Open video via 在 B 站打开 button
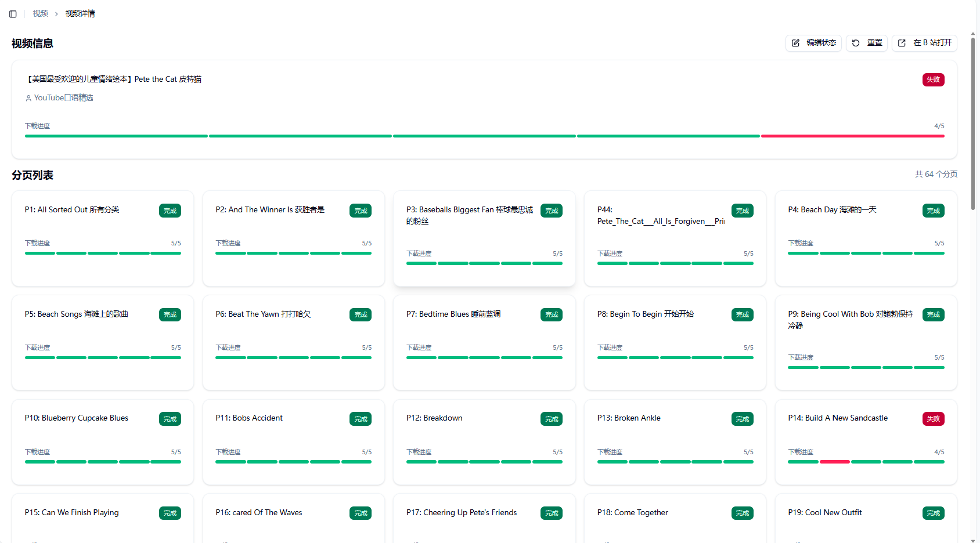 tap(924, 43)
